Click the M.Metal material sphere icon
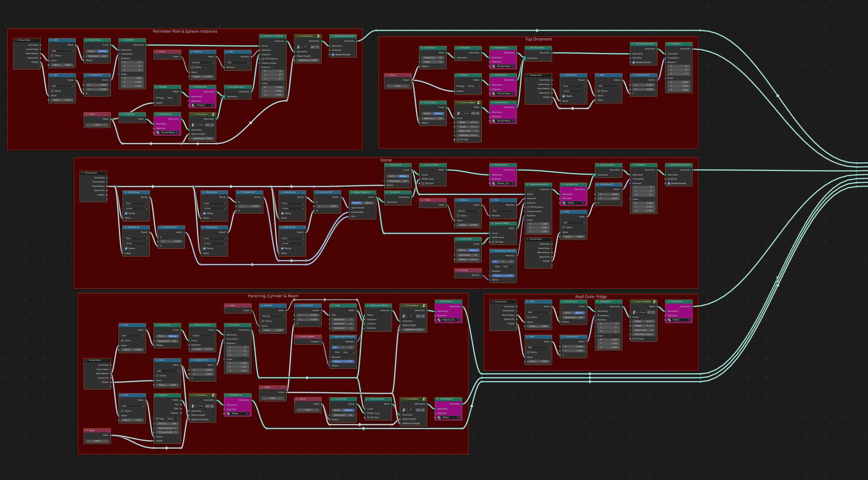Image resolution: width=868 pixels, height=480 pixels. [193, 105]
